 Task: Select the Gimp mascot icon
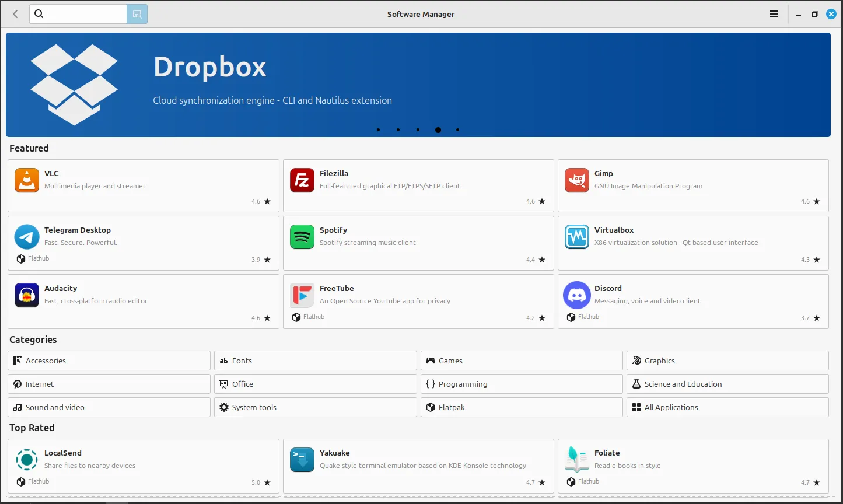[x=576, y=180]
